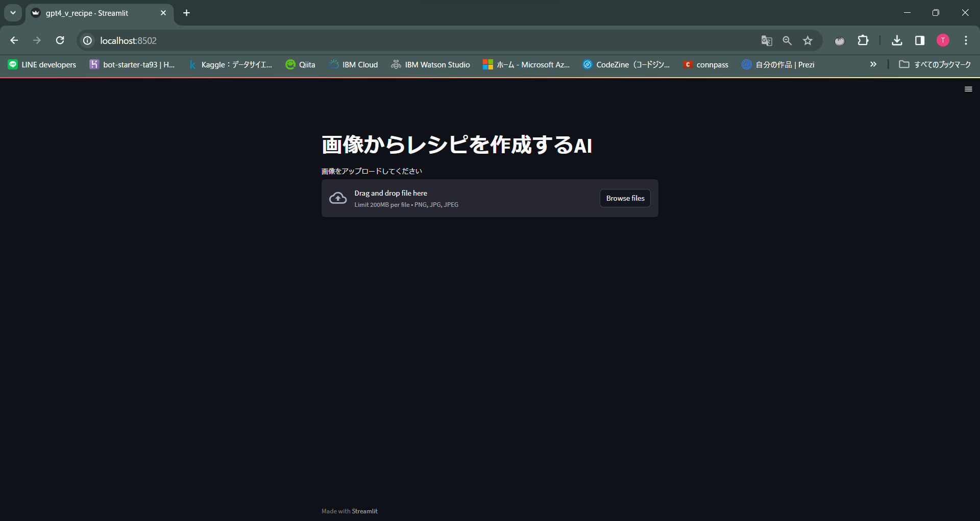The image size is (980, 521).
Task: Reload the localhost page
Action: (x=60, y=40)
